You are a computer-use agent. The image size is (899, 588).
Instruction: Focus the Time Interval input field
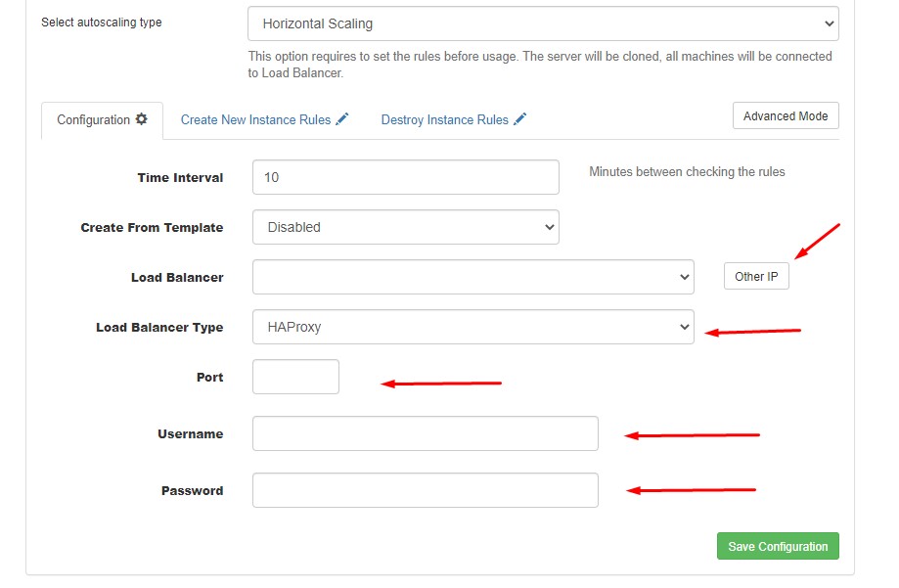(x=405, y=177)
